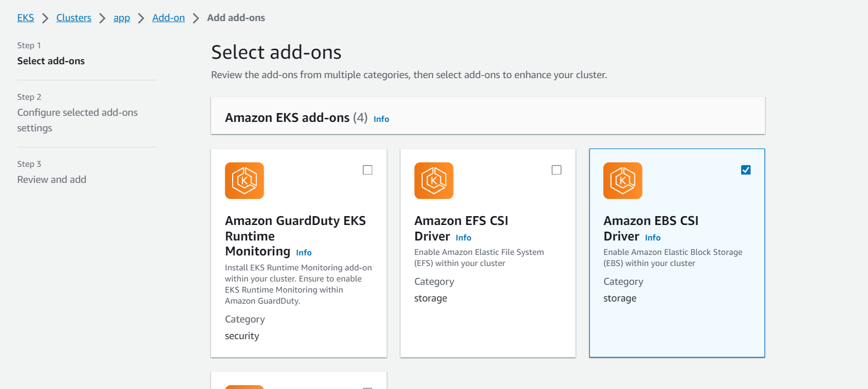This screenshot has height=389, width=868.
Task: Uncheck the Amazon EBS CSI Driver checkbox
Action: click(x=746, y=170)
